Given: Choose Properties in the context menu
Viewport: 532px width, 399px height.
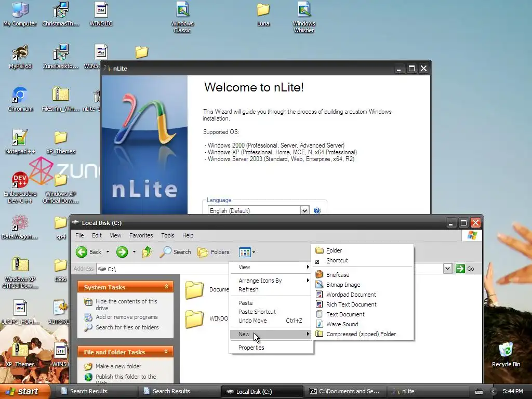Looking at the screenshot, I should (x=271, y=348).
